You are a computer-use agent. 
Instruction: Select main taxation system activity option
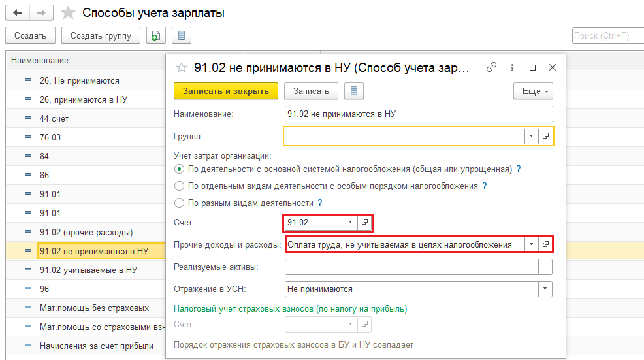click(x=180, y=169)
